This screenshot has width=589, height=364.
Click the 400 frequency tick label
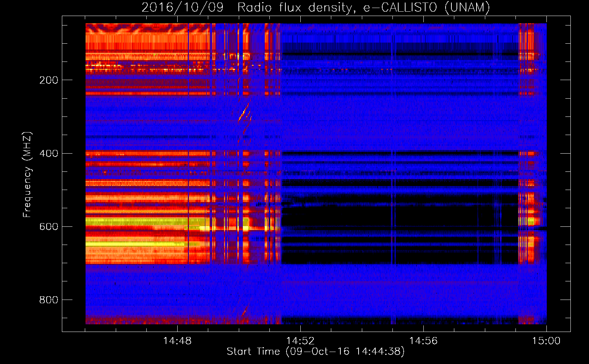49,153
